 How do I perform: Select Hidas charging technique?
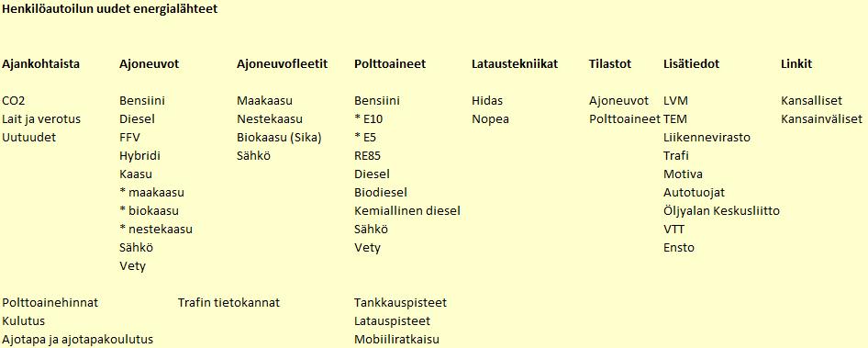pyautogui.click(x=488, y=101)
